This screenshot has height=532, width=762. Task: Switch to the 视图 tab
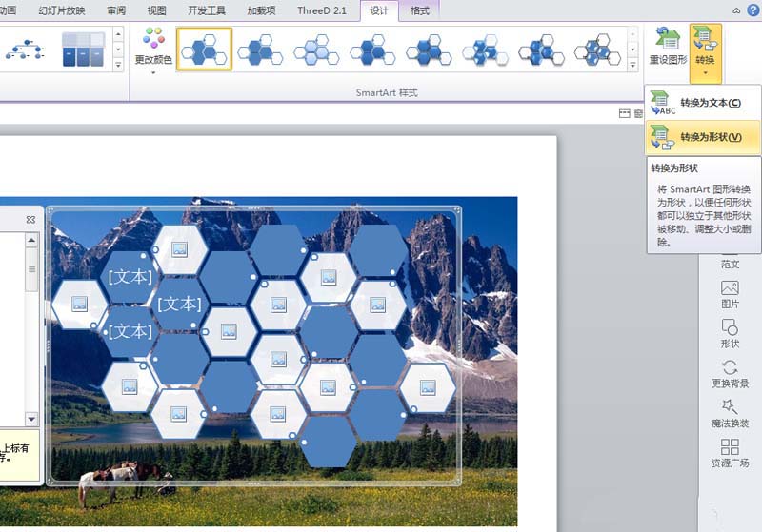point(156,10)
